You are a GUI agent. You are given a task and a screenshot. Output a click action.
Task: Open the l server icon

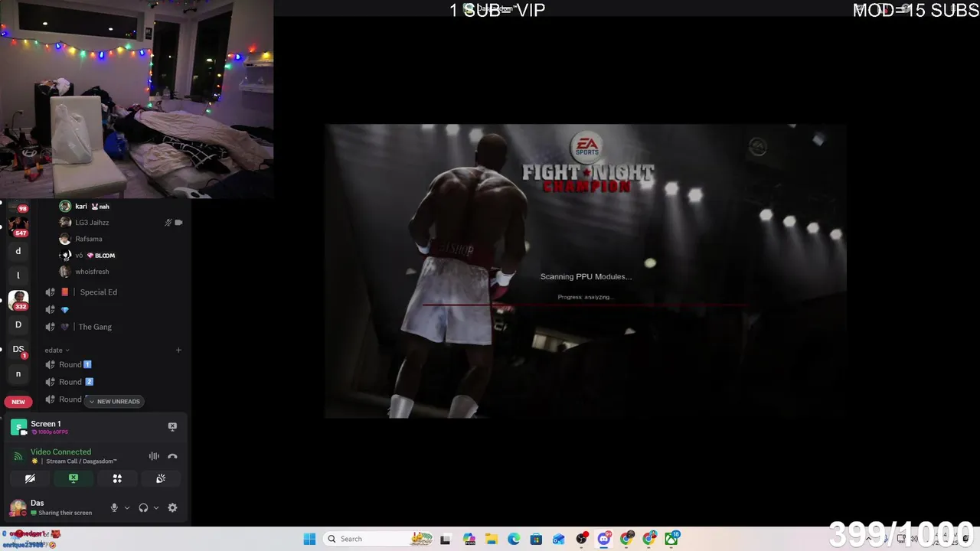pyautogui.click(x=18, y=275)
